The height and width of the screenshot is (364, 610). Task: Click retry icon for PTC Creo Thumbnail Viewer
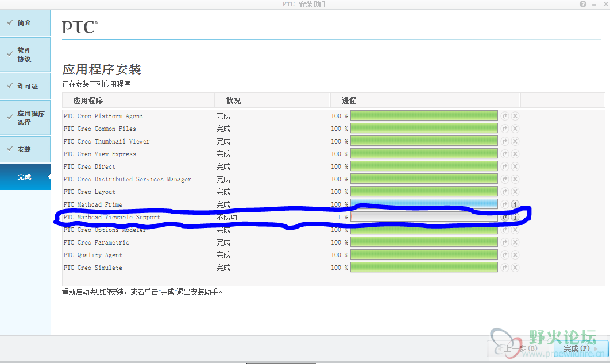pos(504,141)
